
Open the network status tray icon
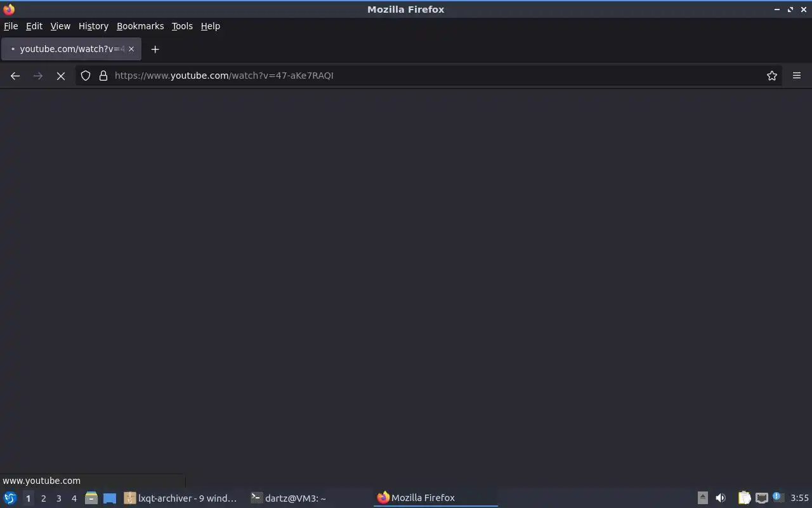pyautogui.click(x=762, y=498)
